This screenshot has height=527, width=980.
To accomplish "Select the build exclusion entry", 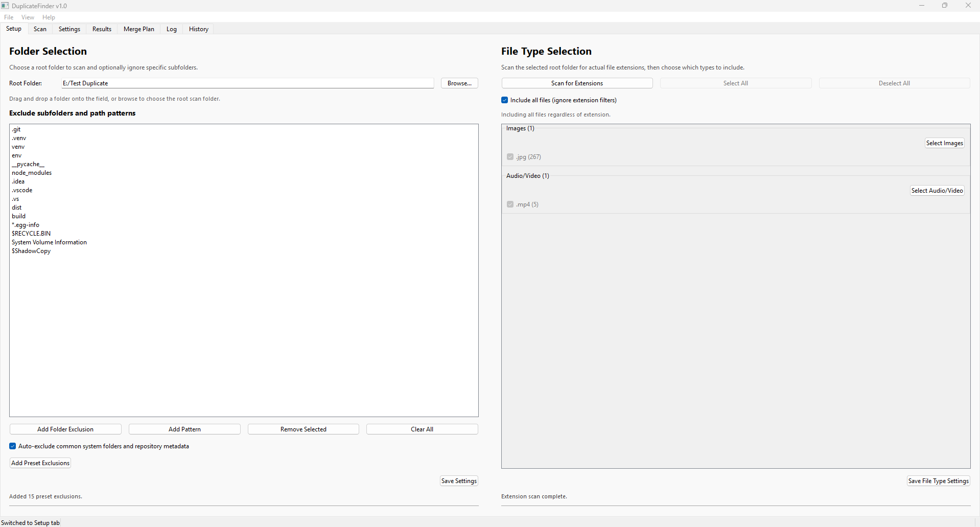I will click(244, 216).
